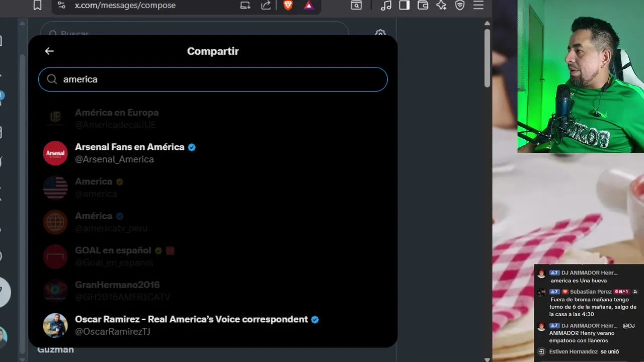The image size is (644, 362).
Task: Click verified badge next to Oscar Ramirez
Action: [315, 319]
